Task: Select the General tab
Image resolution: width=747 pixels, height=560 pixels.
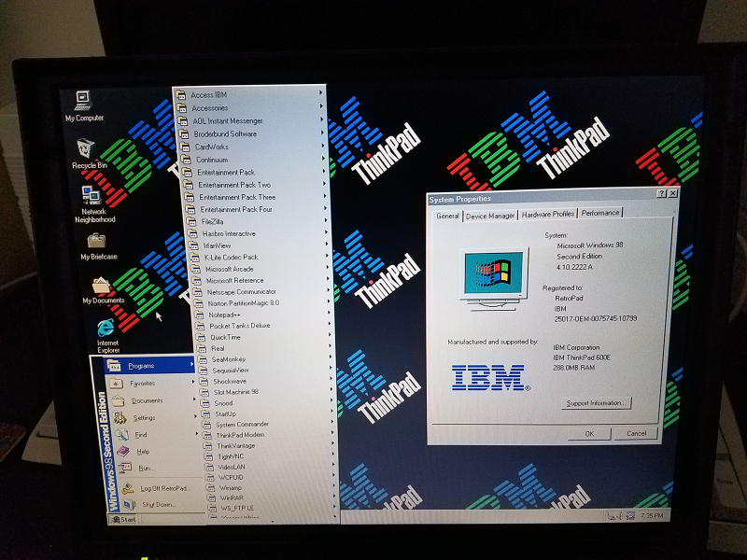Action: click(448, 216)
